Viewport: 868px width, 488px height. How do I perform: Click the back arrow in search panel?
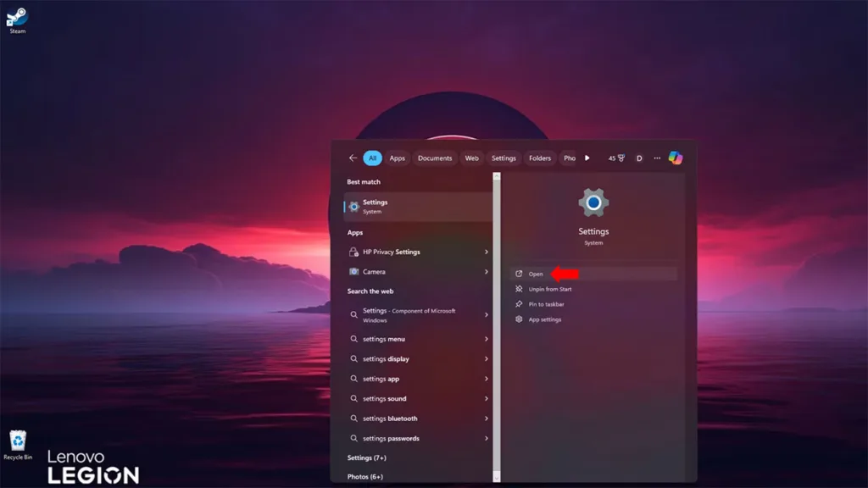pos(353,158)
